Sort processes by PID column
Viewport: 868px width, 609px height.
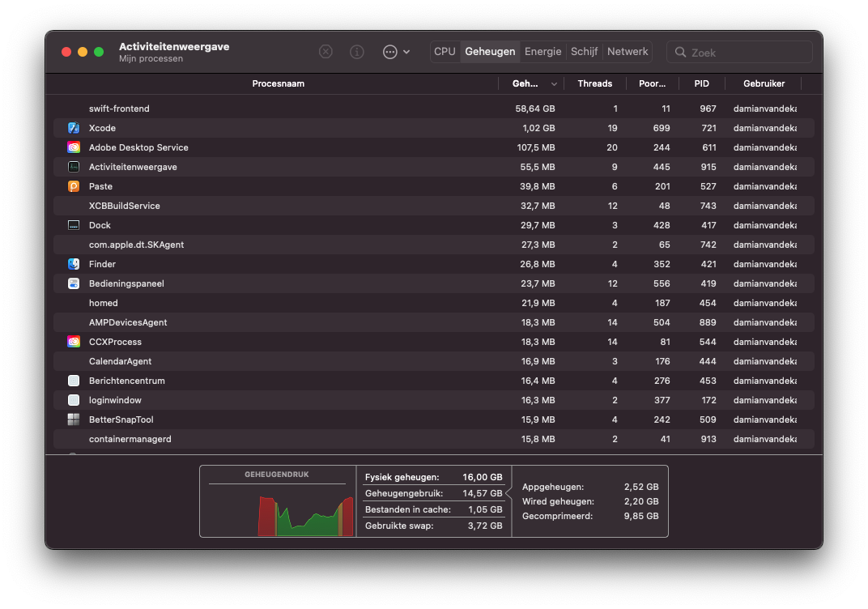pos(701,83)
